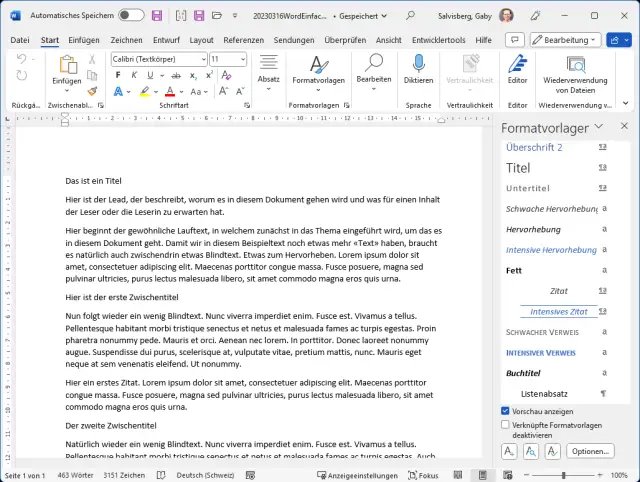The image size is (640, 482).
Task: Open the Überprüfen ribbon tab
Action: [345, 39]
